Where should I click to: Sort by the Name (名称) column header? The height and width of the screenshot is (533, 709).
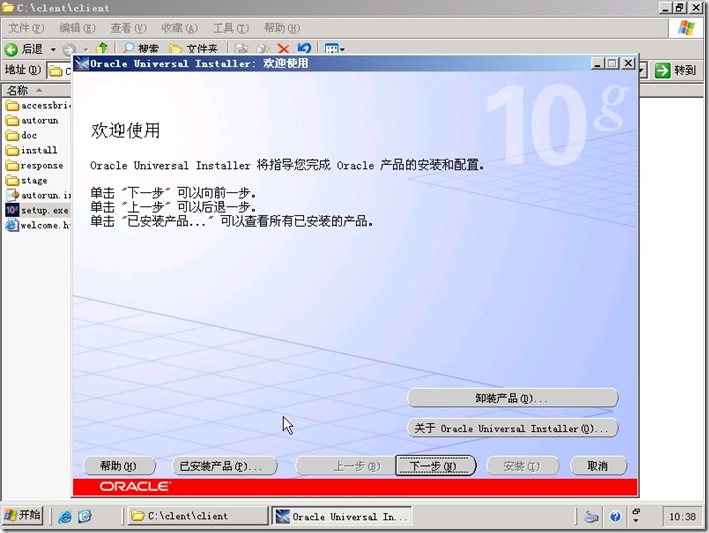pos(36,90)
